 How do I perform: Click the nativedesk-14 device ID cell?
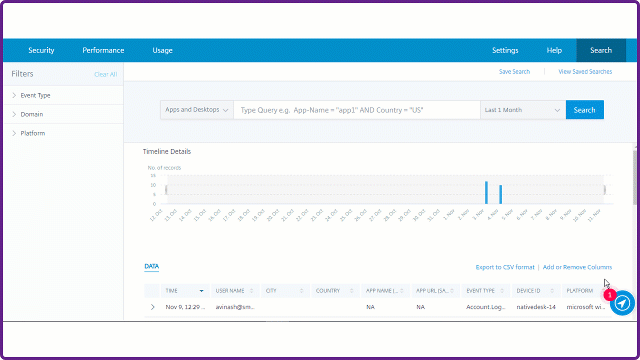[536, 307]
